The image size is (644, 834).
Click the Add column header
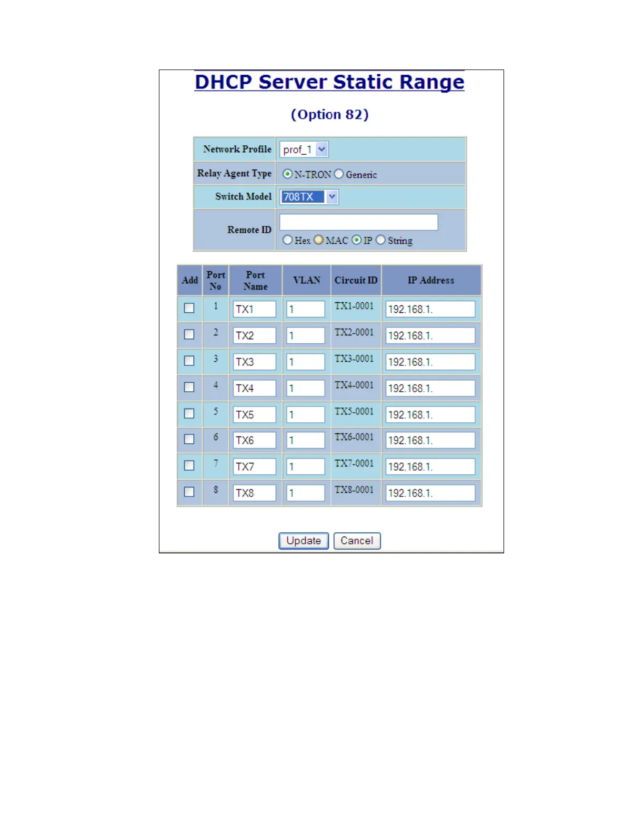(x=190, y=280)
